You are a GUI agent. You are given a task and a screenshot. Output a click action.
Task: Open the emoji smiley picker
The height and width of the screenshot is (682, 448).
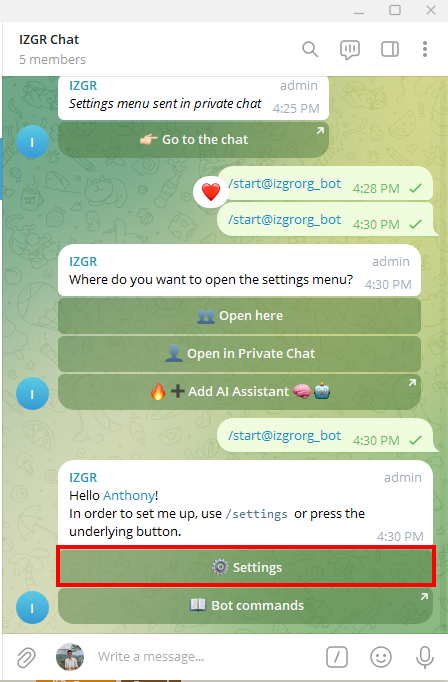point(381,657)
